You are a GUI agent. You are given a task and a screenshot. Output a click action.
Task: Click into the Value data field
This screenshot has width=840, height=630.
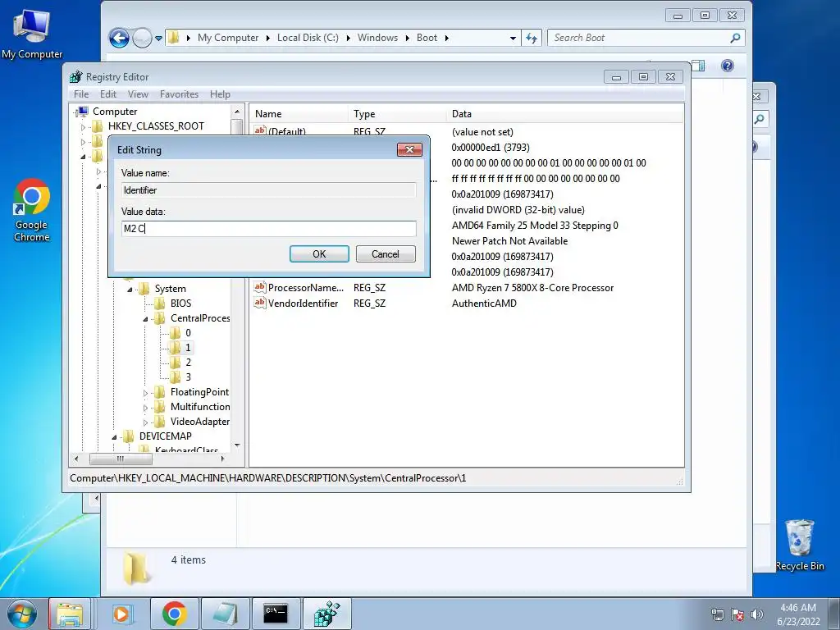pos(269,229)
